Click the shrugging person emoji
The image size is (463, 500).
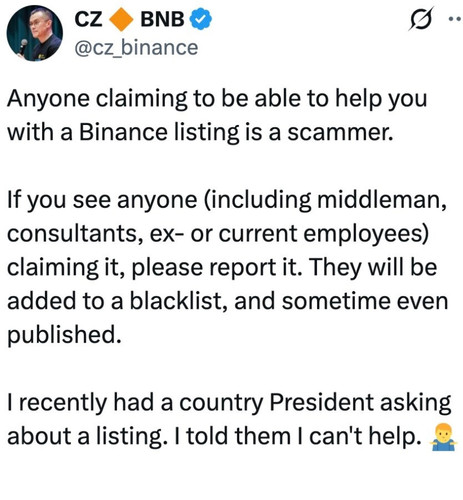[x=443, y=437]
